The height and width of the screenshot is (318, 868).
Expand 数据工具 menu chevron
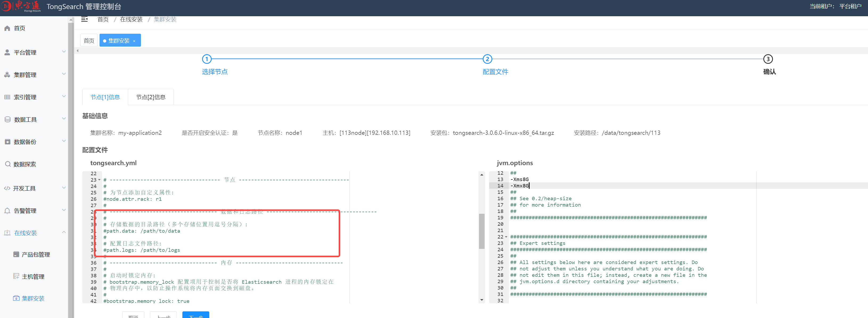pos(64,119)
